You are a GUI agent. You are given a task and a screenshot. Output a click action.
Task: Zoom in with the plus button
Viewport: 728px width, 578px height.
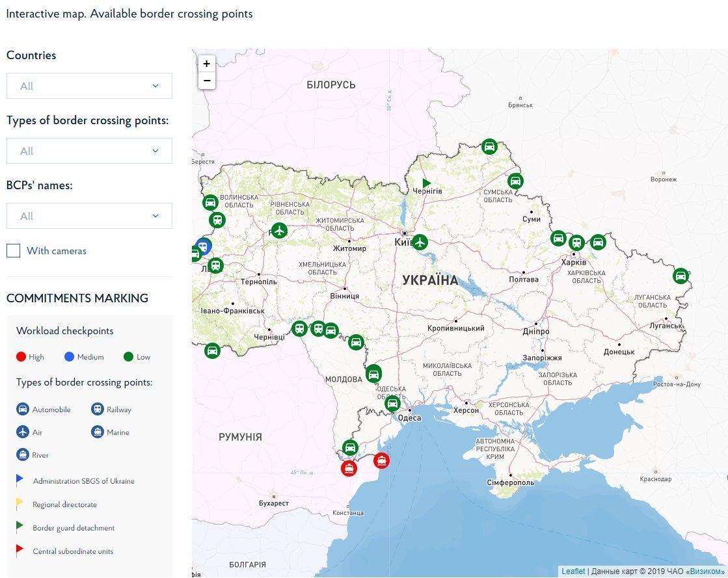tap(207, 64)
